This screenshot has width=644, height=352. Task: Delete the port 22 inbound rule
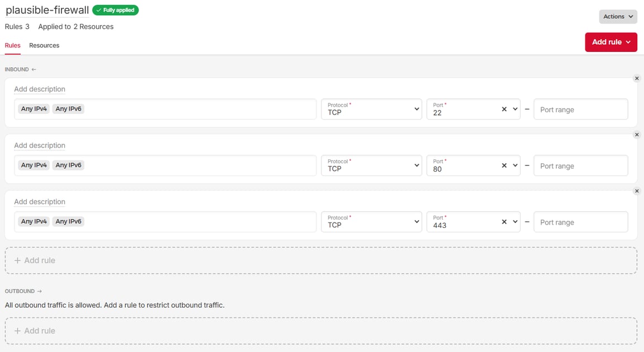pyautogui.click(x=637, y=78)
